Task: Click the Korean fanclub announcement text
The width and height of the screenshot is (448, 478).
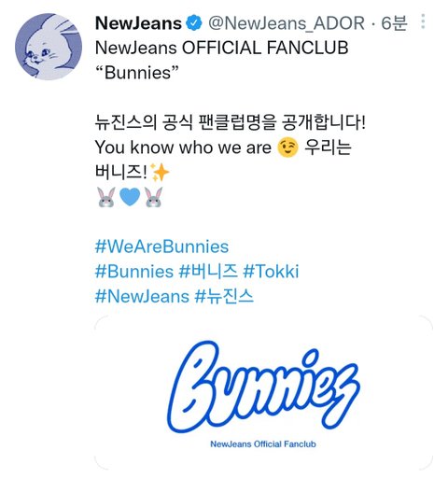Action: 231,122
